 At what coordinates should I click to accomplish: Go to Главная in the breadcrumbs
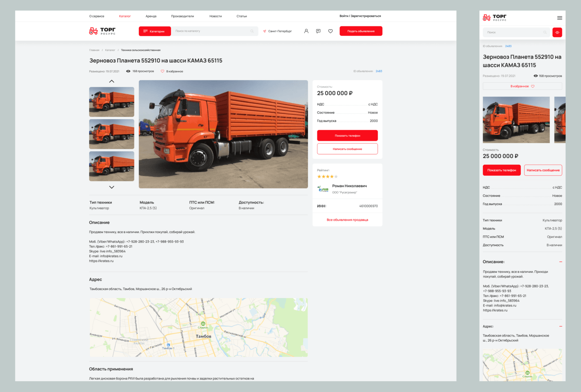point(94,50)
